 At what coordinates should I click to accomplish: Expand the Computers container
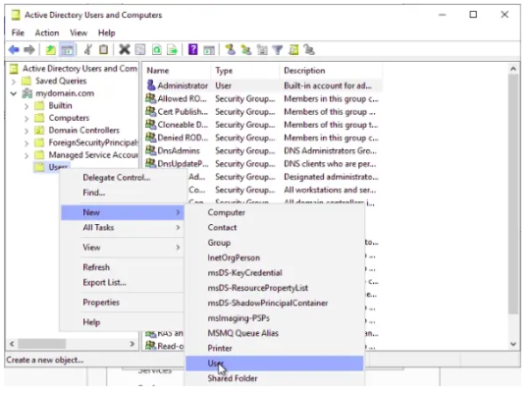[x=27, y=118]
